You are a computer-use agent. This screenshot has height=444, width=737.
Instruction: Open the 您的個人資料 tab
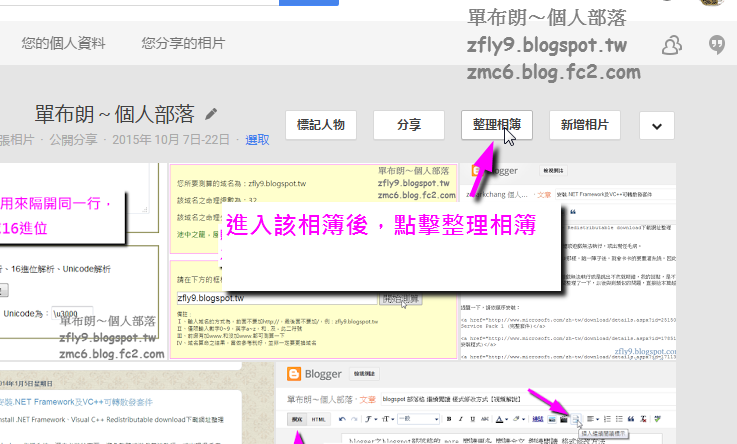(x=63, y=43)
